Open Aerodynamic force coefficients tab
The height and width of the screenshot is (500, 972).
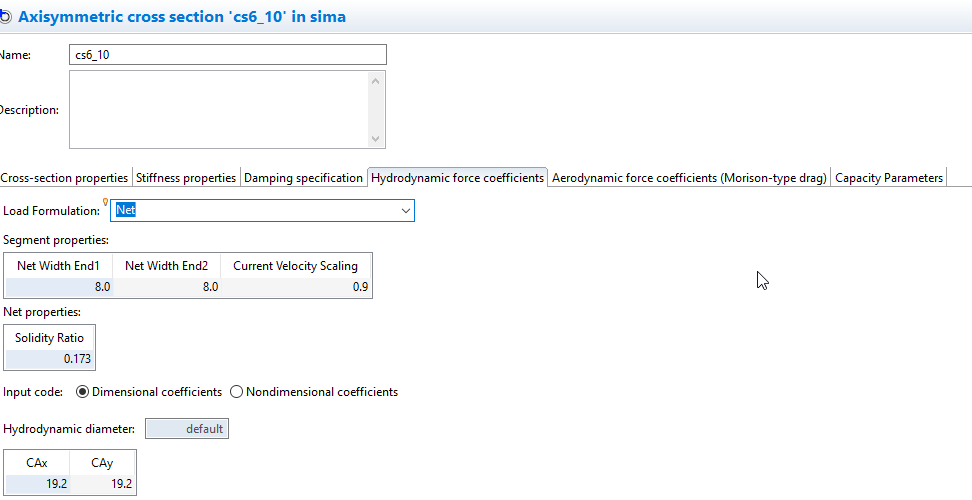(689, 178)
